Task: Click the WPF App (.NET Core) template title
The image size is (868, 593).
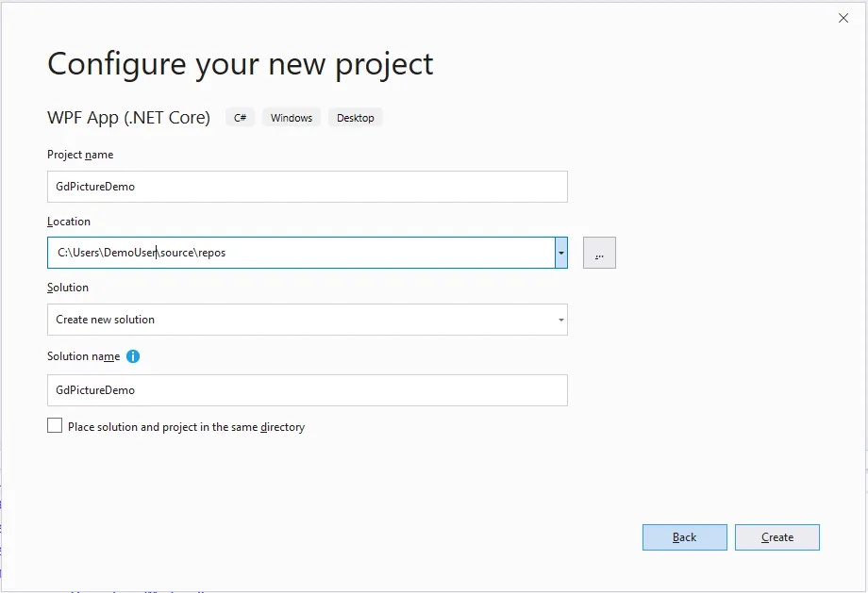Action: pos(128,118)
